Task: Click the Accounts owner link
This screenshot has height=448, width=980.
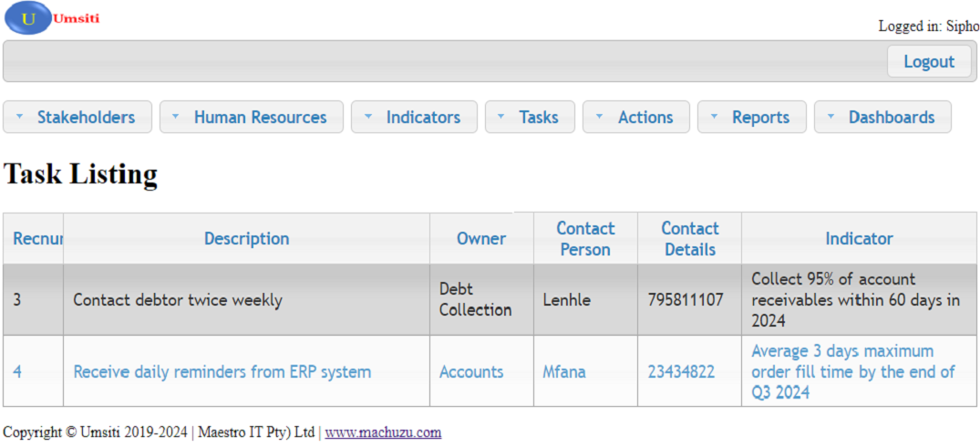Action: coord(471,372)
